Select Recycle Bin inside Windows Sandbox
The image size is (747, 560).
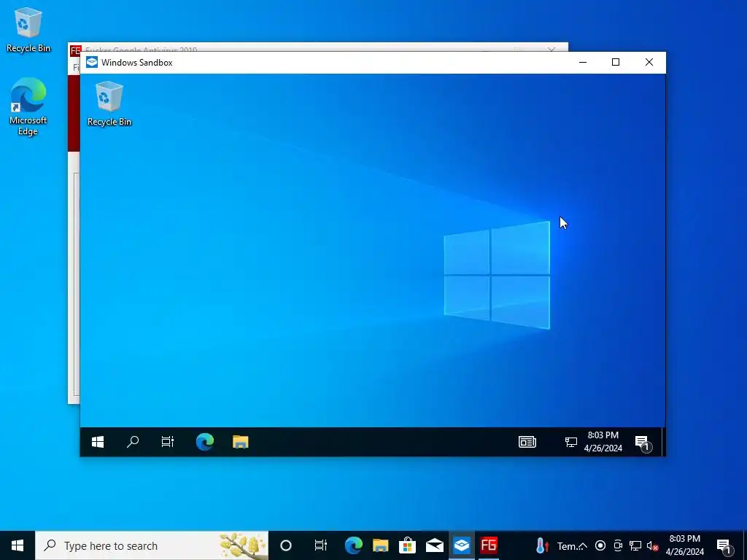coord(109,104)
